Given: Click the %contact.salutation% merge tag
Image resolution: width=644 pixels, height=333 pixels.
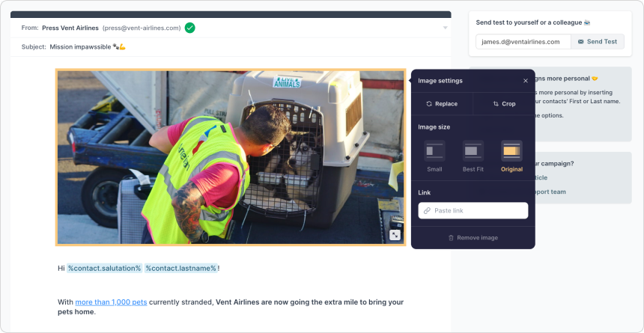Looking at the screenshot, I should point(105,268).
